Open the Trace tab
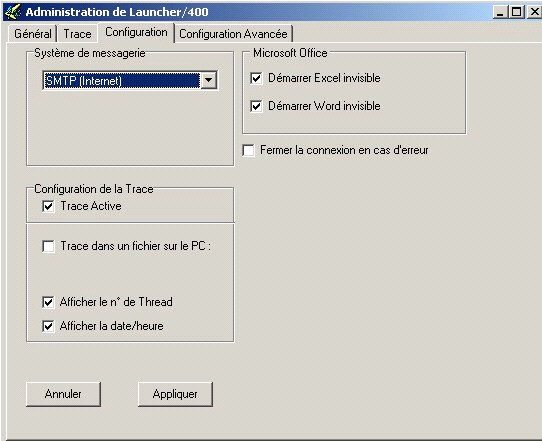The height and width of the screenshot is (441, 542). coord(77,34)
